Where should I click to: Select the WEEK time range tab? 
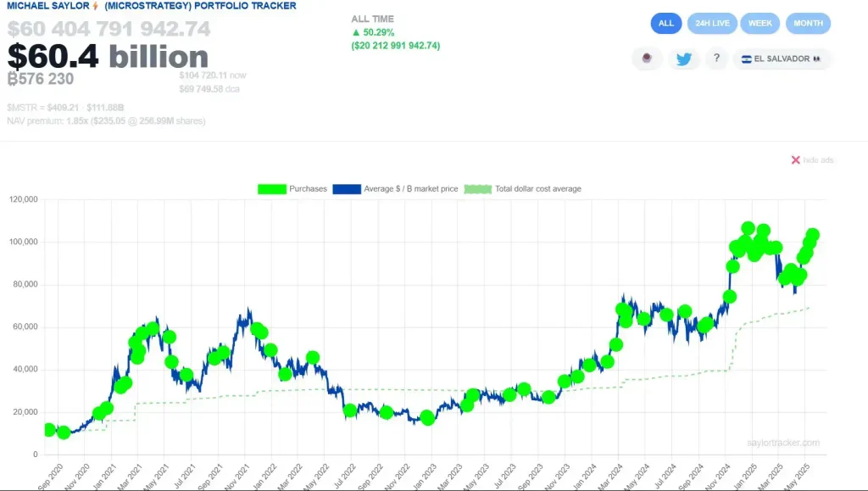[x=760, y=23]
